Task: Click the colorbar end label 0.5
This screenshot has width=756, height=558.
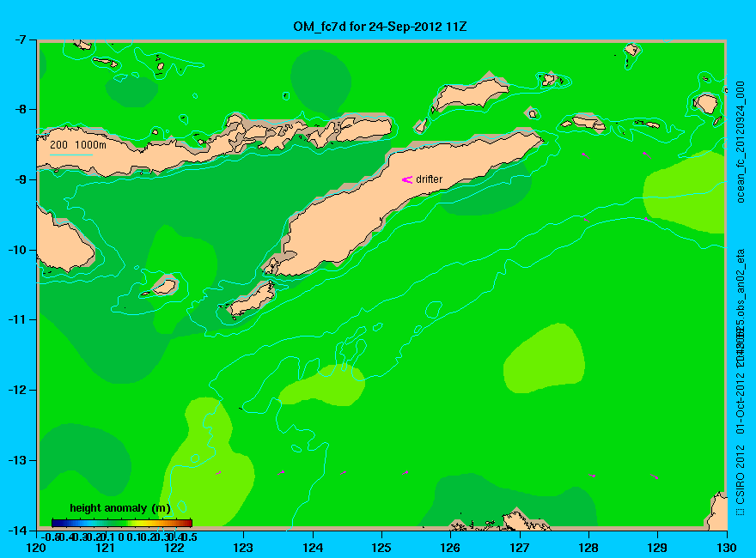Action: pyautogui.click(x=190, y=537)
